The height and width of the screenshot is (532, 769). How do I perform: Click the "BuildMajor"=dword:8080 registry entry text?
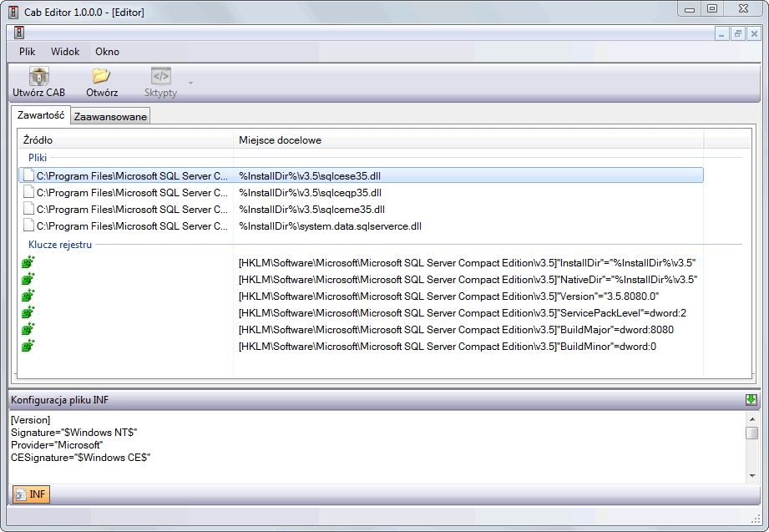pyautogui.click(x=456, y=330)
